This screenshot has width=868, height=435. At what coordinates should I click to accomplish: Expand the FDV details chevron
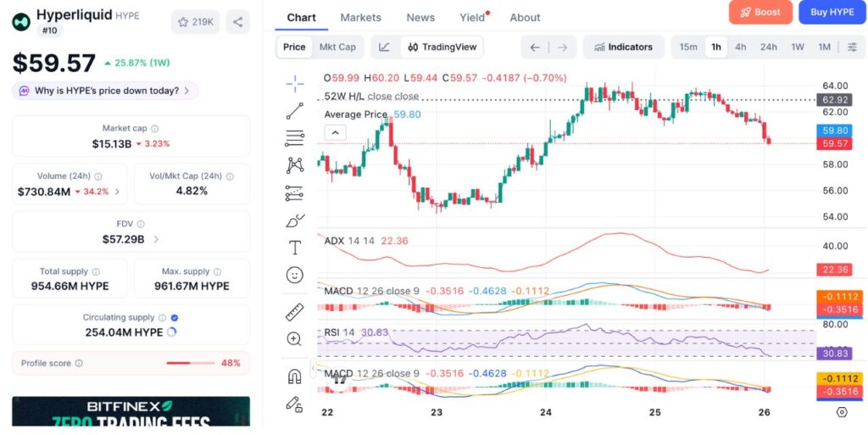pos(156,240)
